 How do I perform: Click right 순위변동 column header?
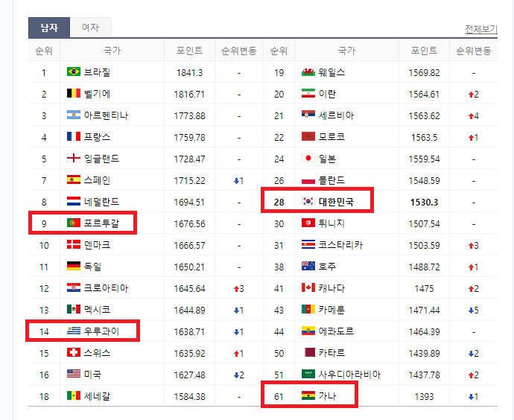[x=474, y=51]
